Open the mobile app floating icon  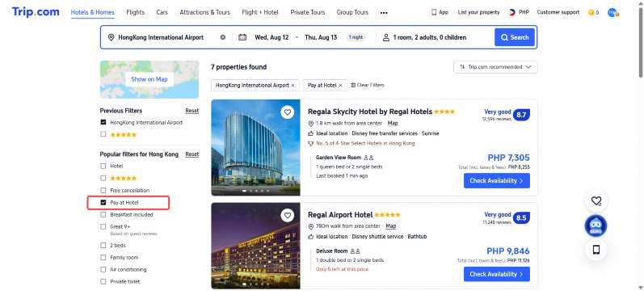pyautogui.click(x=596, y=250)
